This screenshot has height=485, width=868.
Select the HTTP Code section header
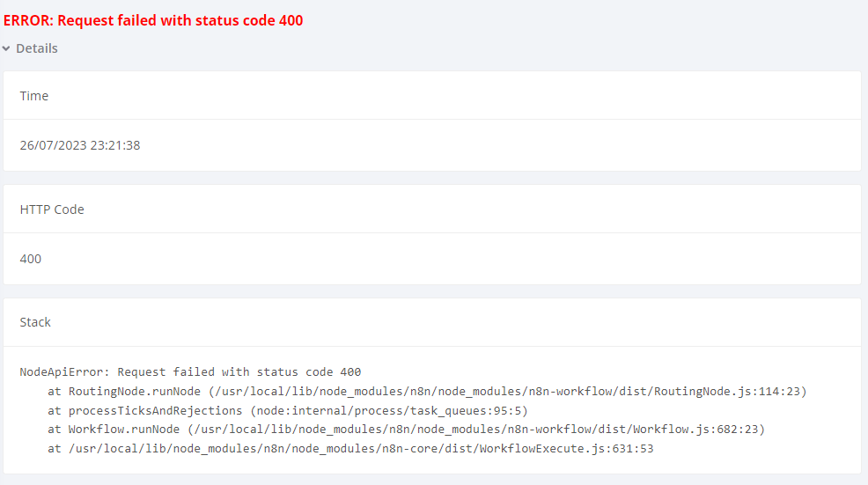52,209
